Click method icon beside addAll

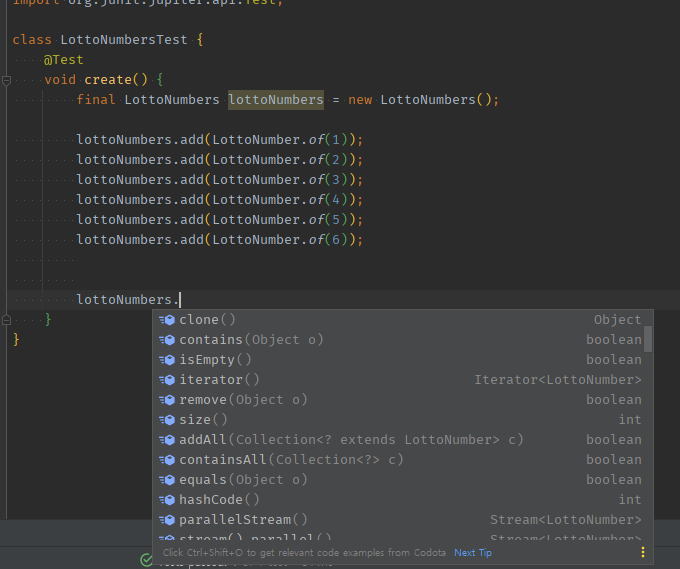167,439
